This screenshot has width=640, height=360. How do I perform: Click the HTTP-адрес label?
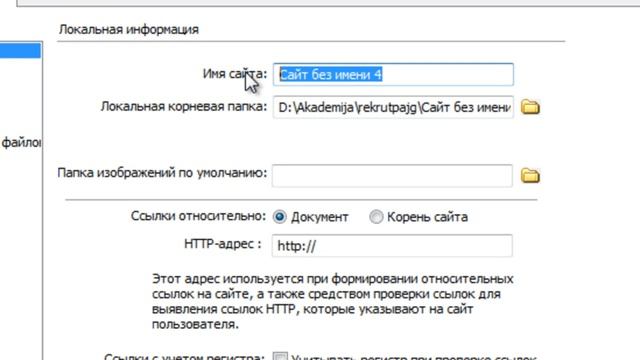(223, 244)
